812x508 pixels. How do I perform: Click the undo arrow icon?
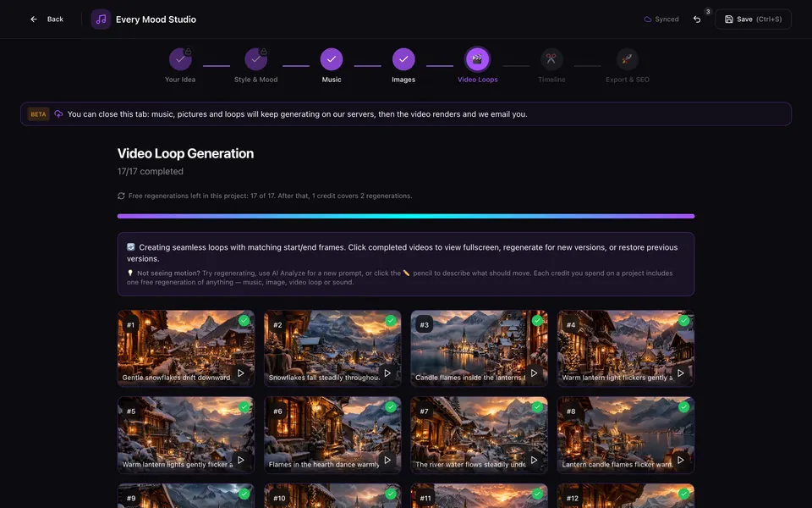coord(697,19)
